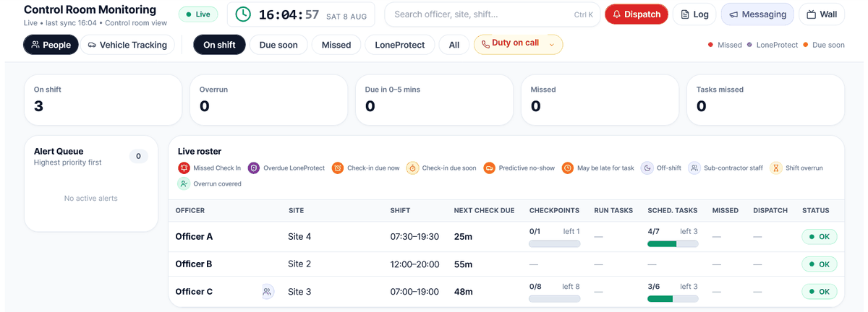
Task: Click the Due in 0–5 mins card
Action: [434, 100]
